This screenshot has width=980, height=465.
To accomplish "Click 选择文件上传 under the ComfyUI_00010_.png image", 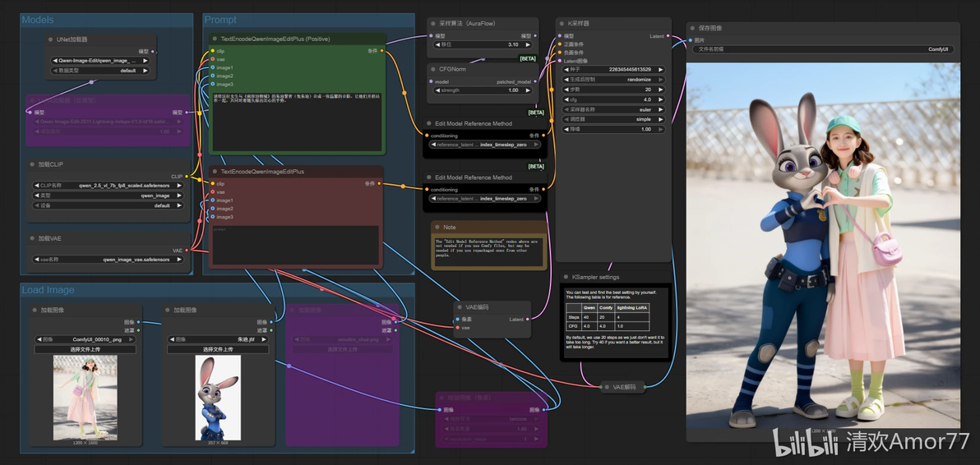I will (85, 349).
